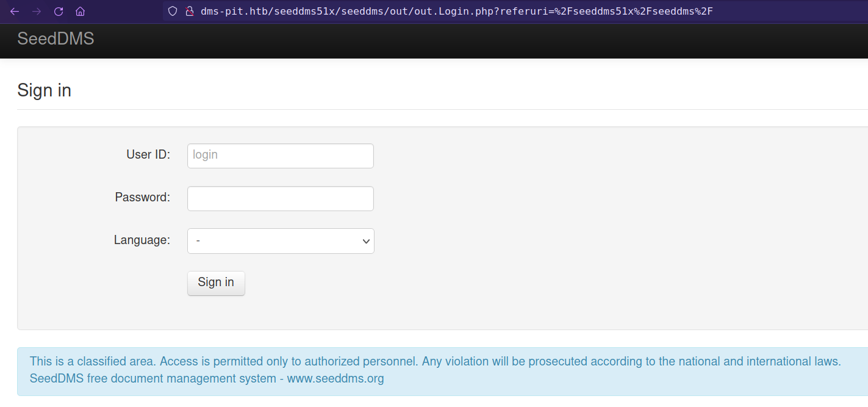The width and height of the screenshot is (868, 407).
Task: Click the Language label
Action: tap(142, 240)
